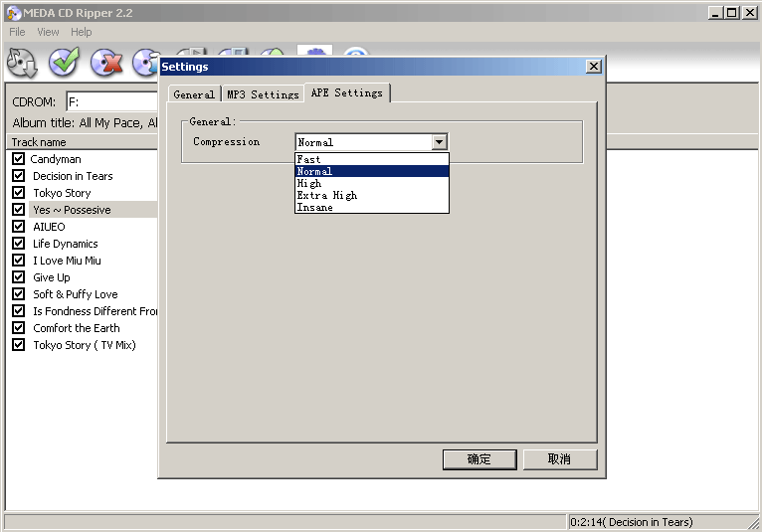The height and width of the screenshot is (532, 762).
Task: Select the Decision in Tears track name
Action: point(73,176)
